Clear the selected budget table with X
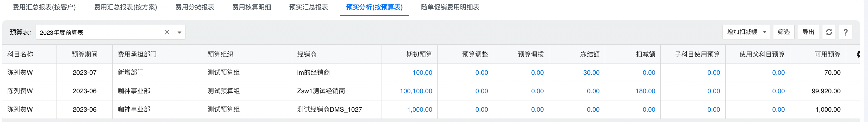Viewport: 868px width, 122px height. click(167, 32)
